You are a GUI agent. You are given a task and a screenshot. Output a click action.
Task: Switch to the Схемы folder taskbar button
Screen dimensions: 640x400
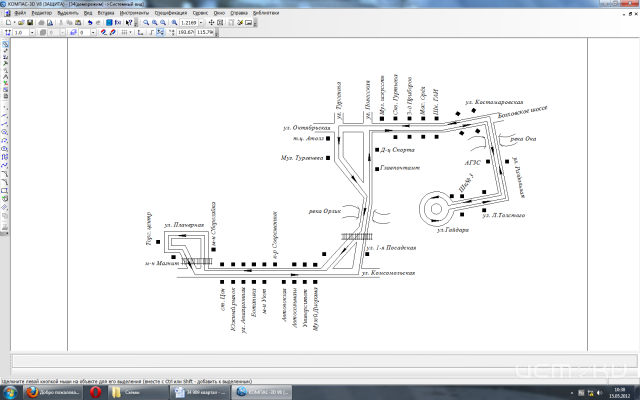point(132,392)
